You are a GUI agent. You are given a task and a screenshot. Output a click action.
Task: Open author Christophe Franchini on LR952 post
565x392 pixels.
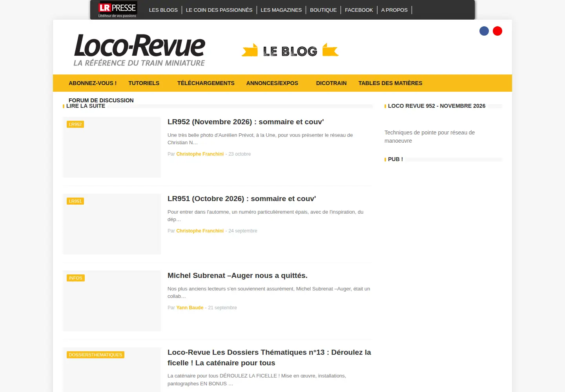(x=200, y=154)
